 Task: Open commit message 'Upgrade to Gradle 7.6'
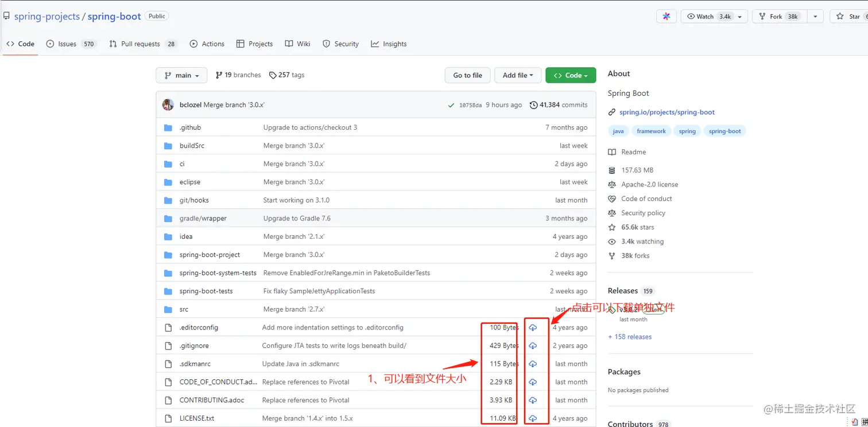[x=297, y=219]
